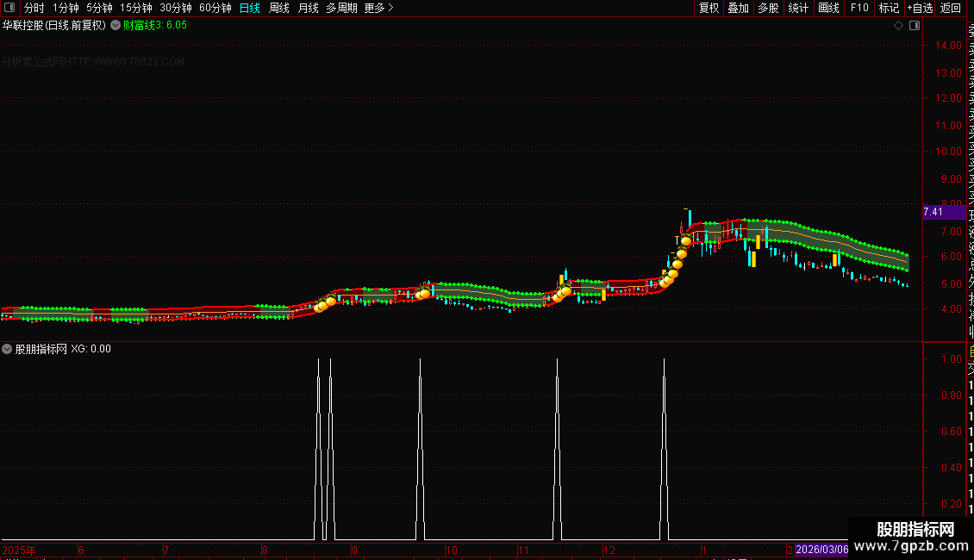Select the 1分钟 period
Image resolution: width=974 pixels, height=560 pixels.
click(66, 8)
